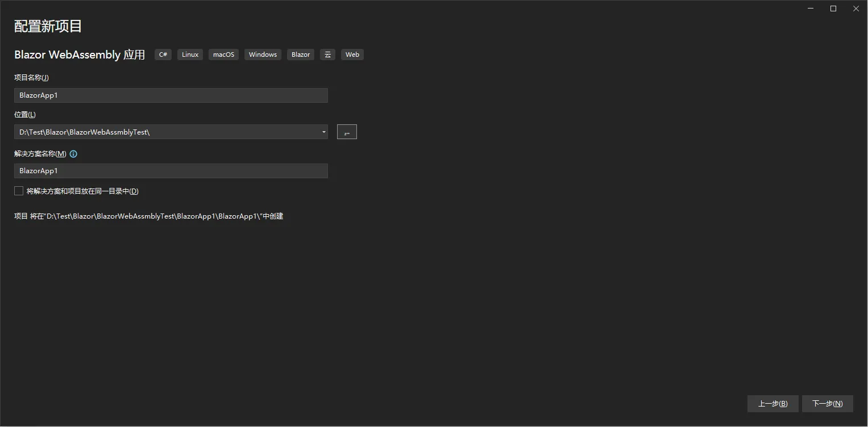The image size is (868, 427).
Task: Click the macOS tag
Action: [224, 55]
